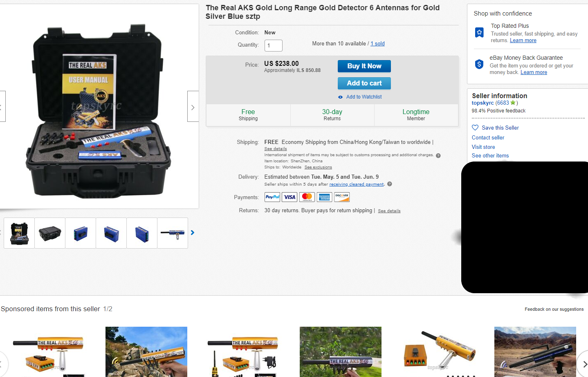Click the Save this Seller heart icon
The height and width of the screenshot is (377, 588).
(475, 128)
